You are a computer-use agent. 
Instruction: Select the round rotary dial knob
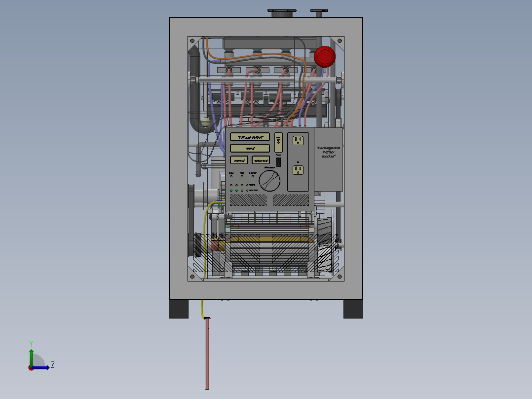click(x=269, y=181)
